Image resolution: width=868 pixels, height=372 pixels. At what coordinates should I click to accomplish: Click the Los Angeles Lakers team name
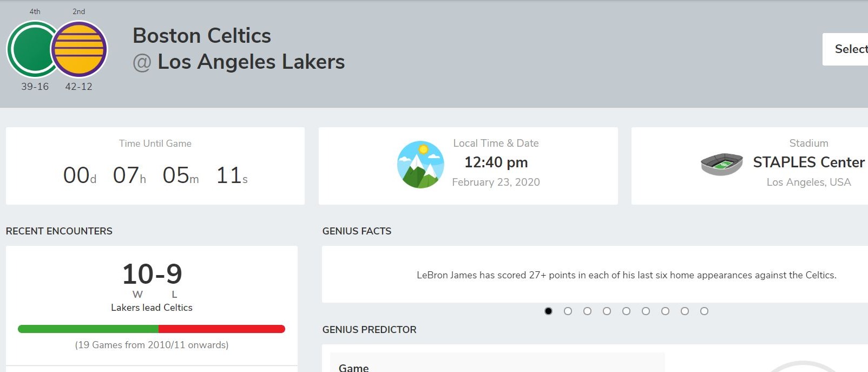coord(251,62)
